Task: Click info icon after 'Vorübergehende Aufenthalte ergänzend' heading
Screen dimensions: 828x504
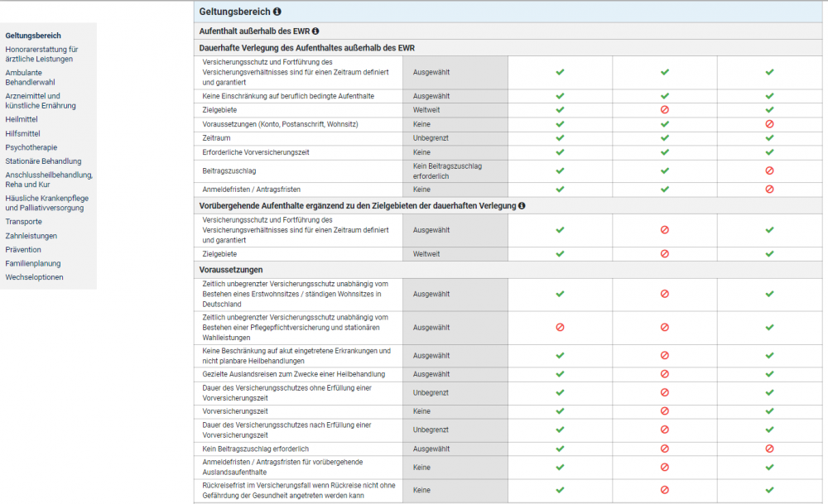Action: [522, 205]
